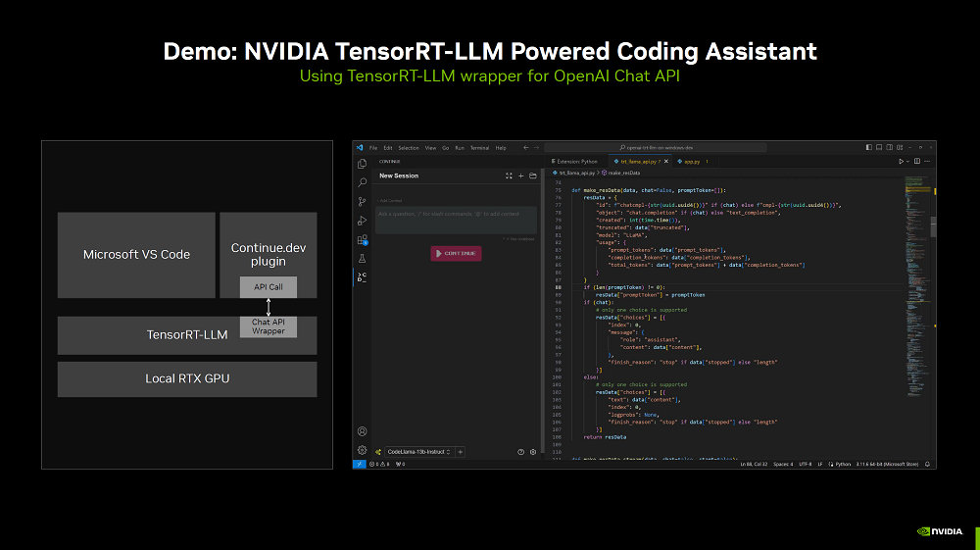Close the trt_llama_api.py tab

pos(666,161)
